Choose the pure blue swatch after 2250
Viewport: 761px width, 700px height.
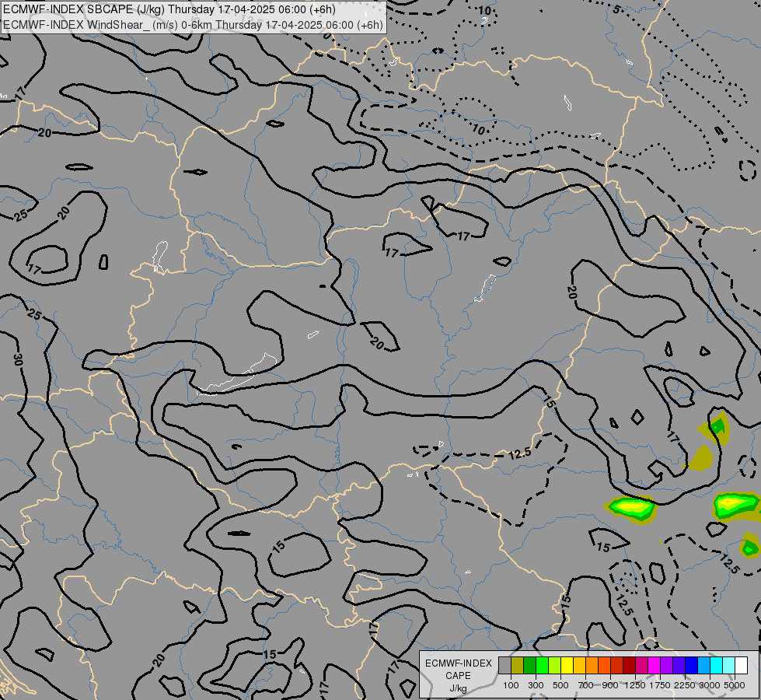pyautogui.click(x=691, y=666)
